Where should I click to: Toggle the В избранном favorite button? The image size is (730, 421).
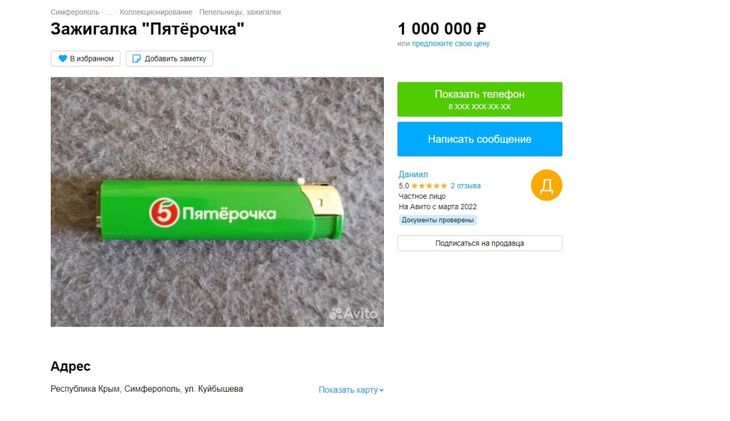click(x=86, y=59)
